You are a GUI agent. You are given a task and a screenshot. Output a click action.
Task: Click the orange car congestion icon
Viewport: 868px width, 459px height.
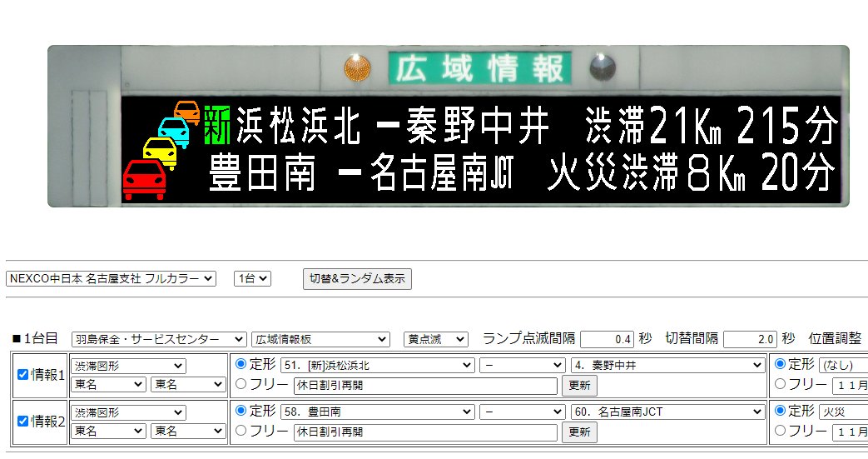187,112
